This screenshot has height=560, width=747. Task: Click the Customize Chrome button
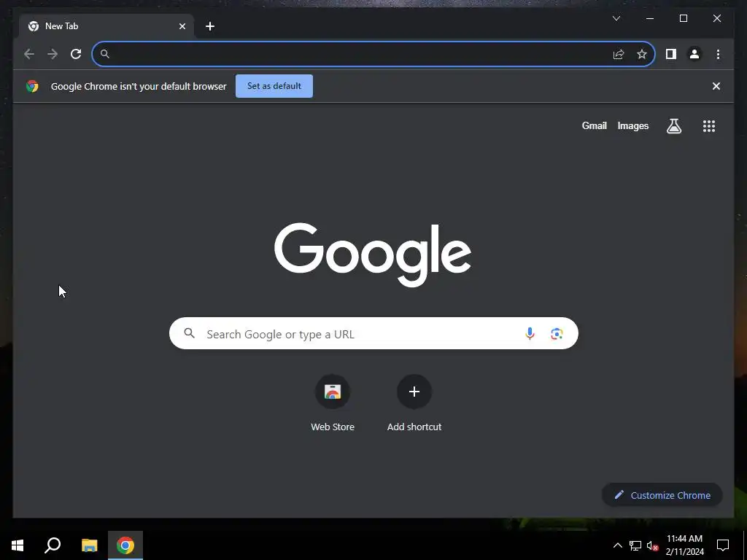coord(662,495)
